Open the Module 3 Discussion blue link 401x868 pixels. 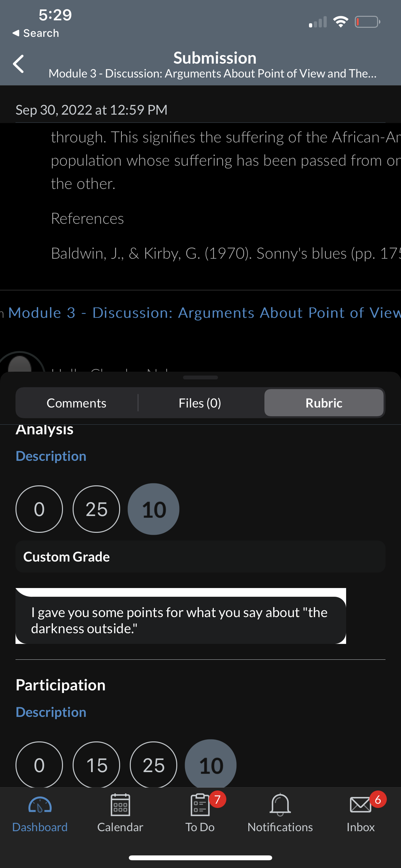[204, 313]
